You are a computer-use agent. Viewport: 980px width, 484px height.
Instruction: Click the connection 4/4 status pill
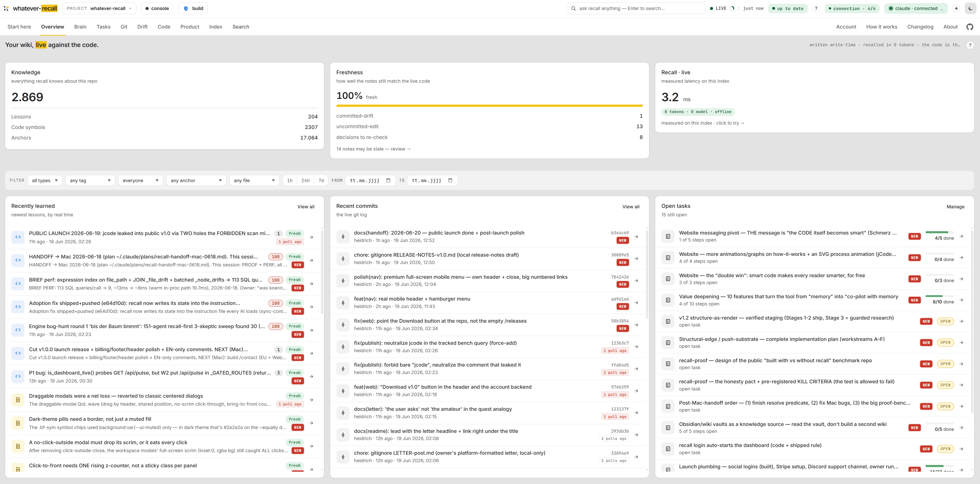[852, 8]
